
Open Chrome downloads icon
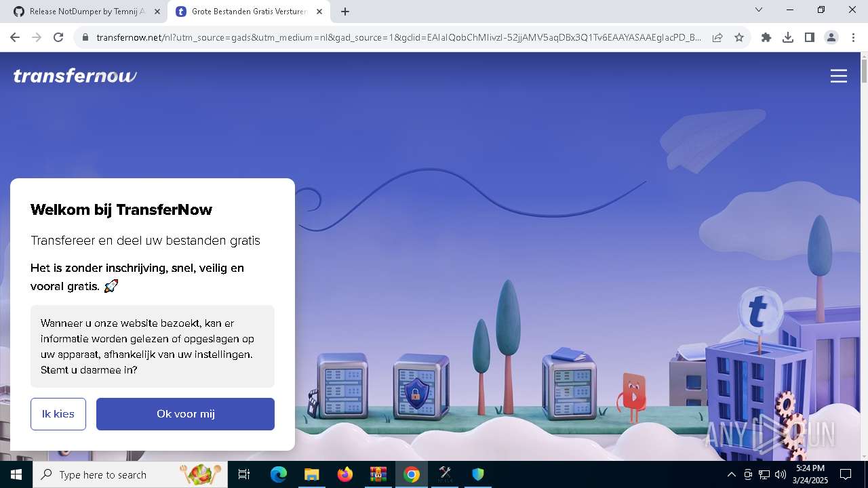point(788,38)
